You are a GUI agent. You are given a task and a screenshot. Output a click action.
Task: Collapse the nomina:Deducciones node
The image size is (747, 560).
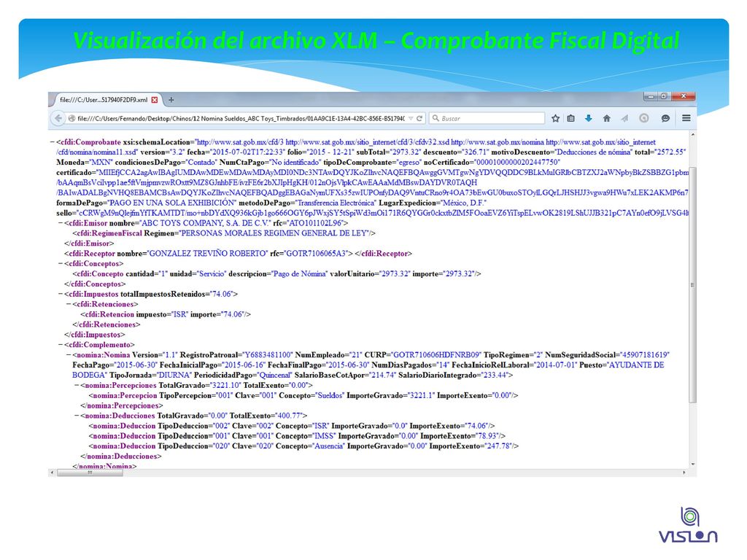76,415
